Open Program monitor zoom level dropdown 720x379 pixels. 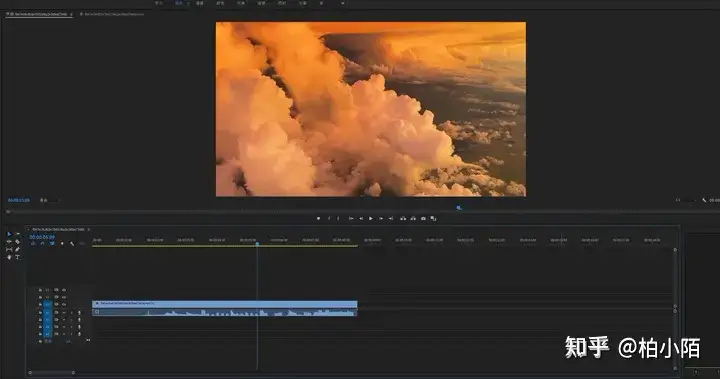point(49,200)
